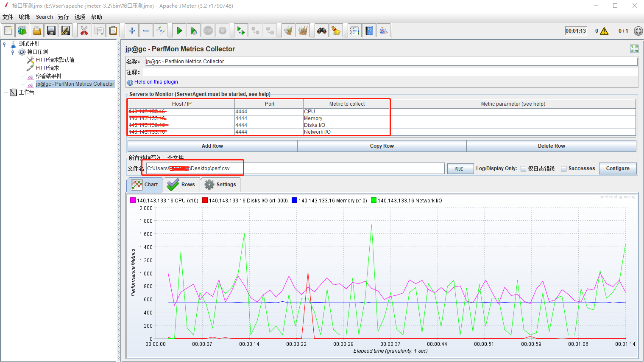This screenshot has width=644, height=362.
Task: Click the green maximize-panel icon
Action: 634,49
